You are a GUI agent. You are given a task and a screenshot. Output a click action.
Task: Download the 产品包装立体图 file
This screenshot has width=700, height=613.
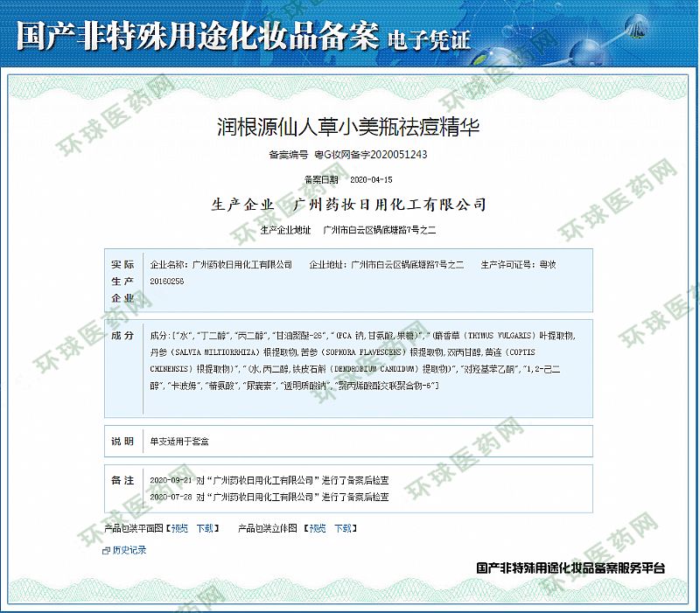[x=343, y=528]
